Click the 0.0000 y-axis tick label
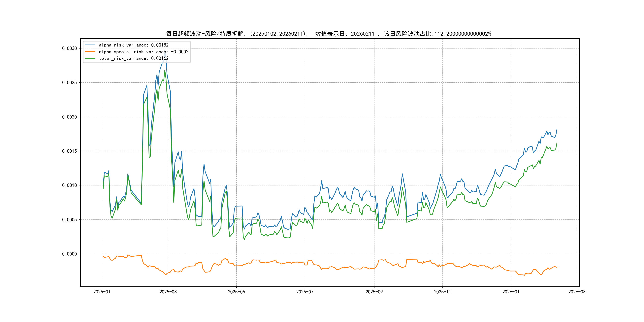 pos(70,254)
